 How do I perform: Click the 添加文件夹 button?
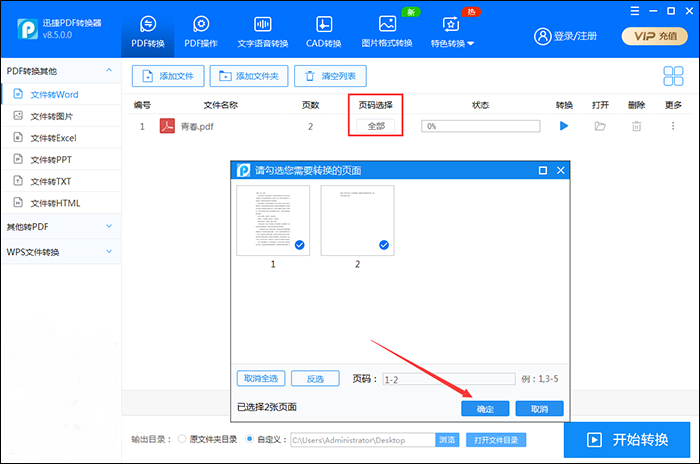click(x=249, y=76)
